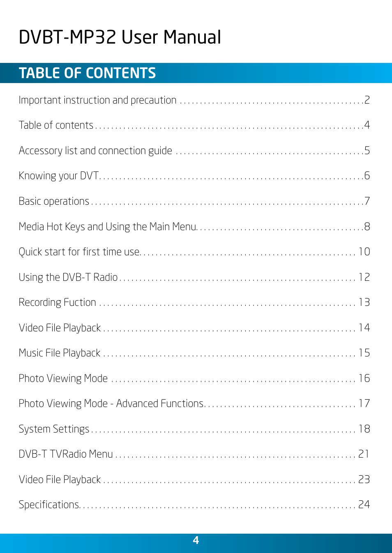Open 'Video File Playback' page 23 entry
The height and width of the screenshot is (553, 392).
point(194,479)
